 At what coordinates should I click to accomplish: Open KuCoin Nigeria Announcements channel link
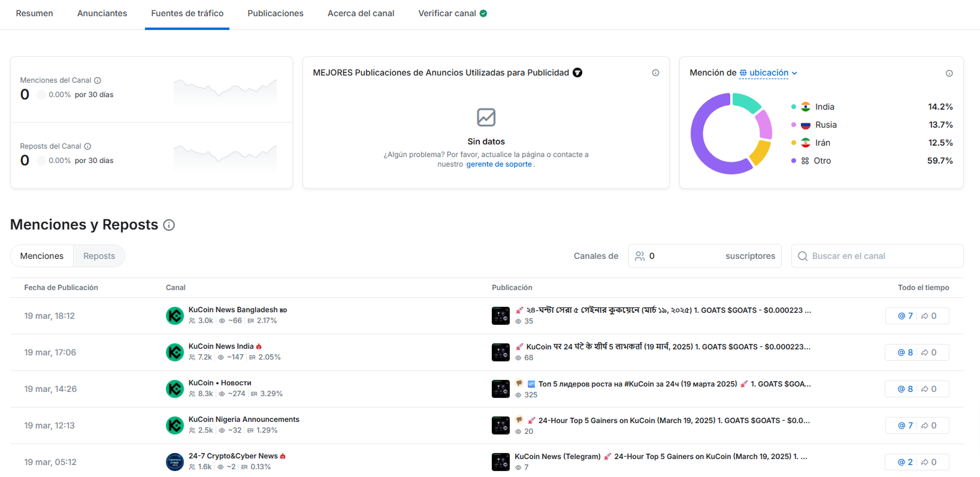(x=244, y=419)
